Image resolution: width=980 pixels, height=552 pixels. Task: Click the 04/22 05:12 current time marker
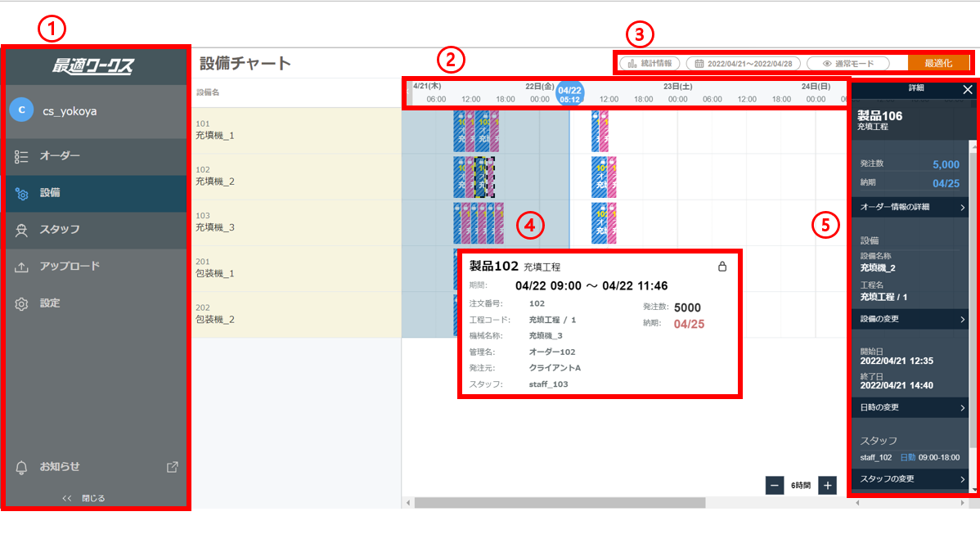569,94
